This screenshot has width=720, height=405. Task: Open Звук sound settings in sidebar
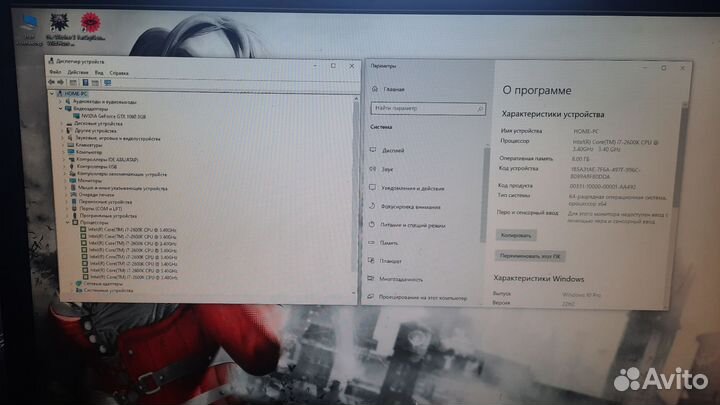point(381,169)
